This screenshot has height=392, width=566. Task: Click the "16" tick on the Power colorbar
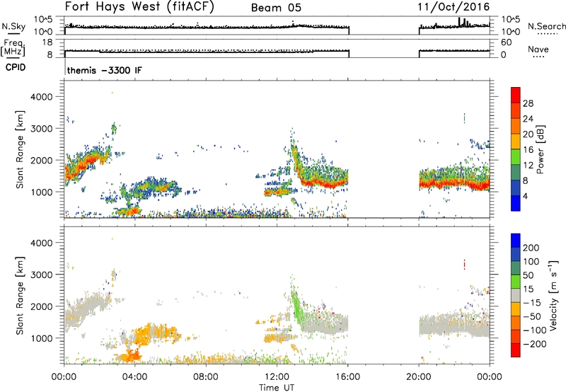click(x=528, y=150)
